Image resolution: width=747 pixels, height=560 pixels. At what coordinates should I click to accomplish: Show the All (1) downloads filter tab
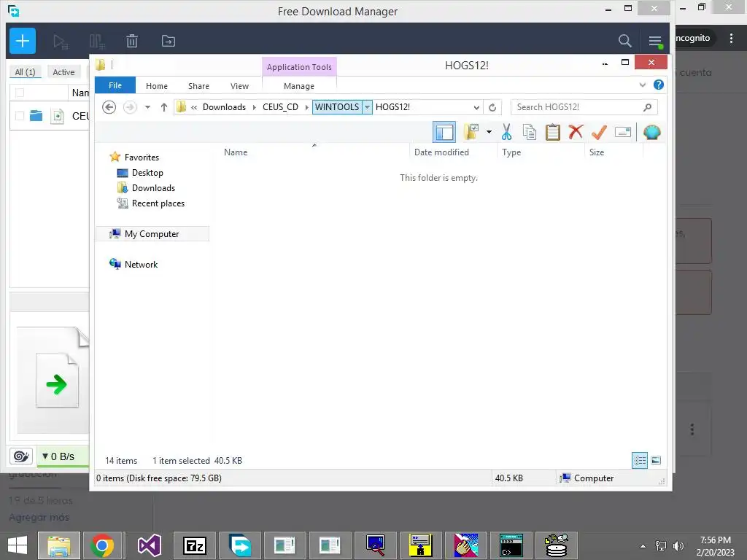(26, 72)
